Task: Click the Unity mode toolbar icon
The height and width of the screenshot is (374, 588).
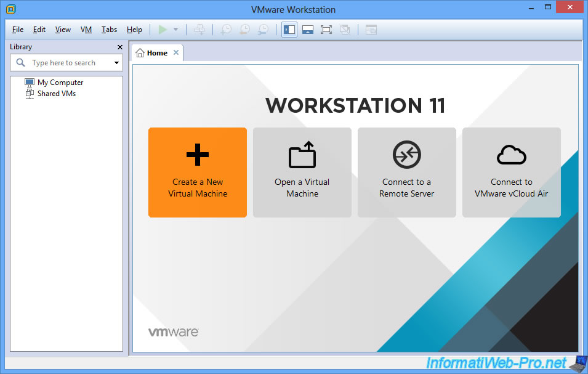Action: [x=345, y=30]
